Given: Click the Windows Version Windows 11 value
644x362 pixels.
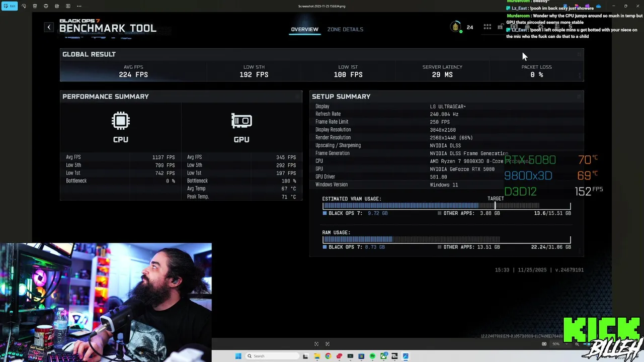Looking at the screenshot, I should (444, 185).
